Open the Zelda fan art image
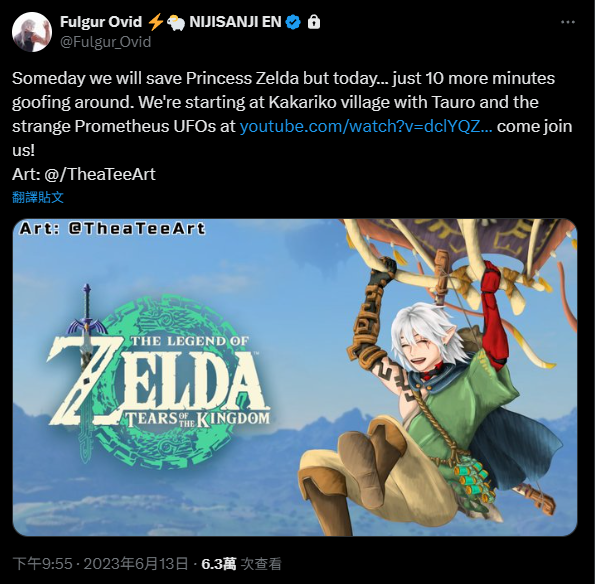 pyautogui.click(x=295, y=377)
